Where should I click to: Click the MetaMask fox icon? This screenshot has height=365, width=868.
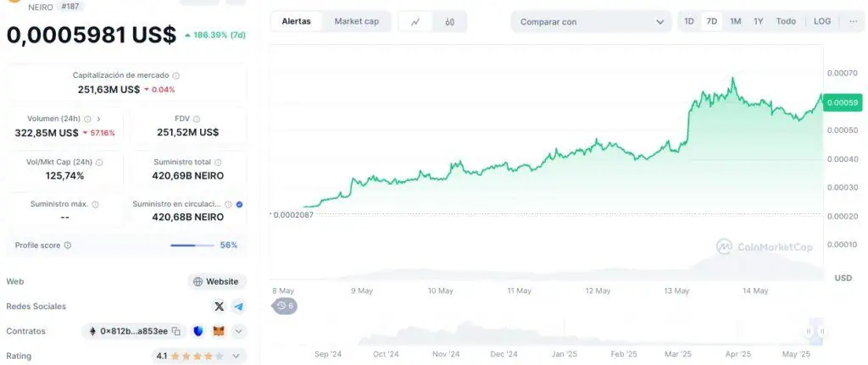point(220,331)
